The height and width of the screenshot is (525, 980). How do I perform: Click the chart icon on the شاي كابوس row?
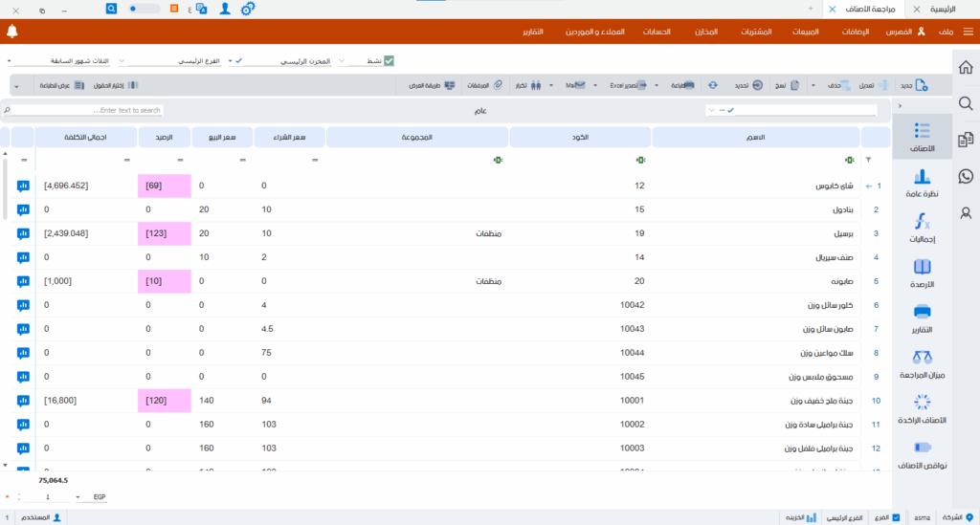point(23,186)
